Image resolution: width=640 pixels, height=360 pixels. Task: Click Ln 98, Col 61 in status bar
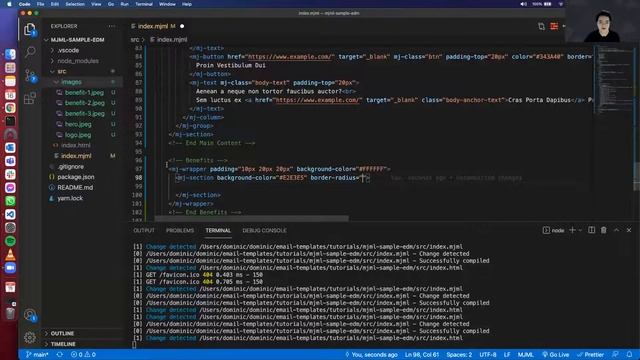[x=422, y=355]
